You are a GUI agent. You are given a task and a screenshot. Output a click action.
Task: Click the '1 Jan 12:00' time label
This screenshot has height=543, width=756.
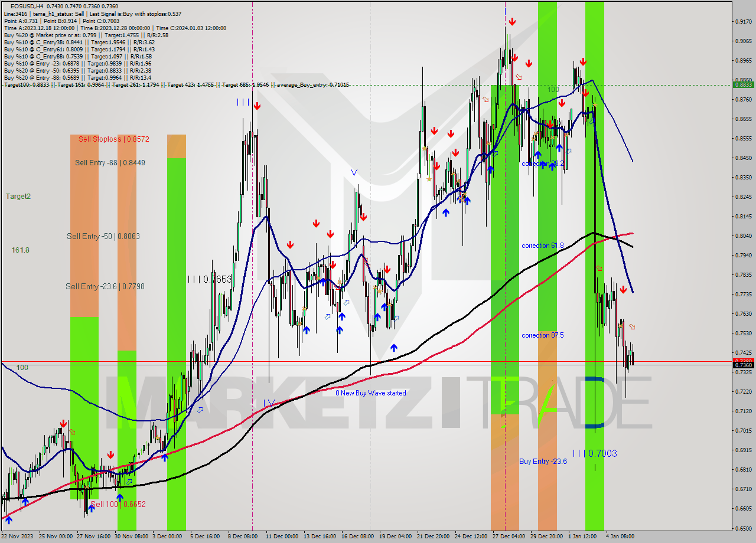click(x=583, y=537)
